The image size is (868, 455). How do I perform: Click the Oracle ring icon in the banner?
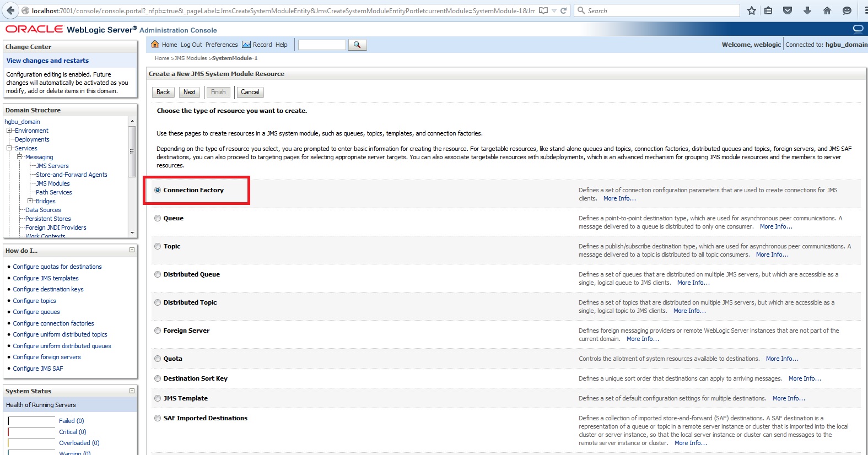(x=858, y=29)
